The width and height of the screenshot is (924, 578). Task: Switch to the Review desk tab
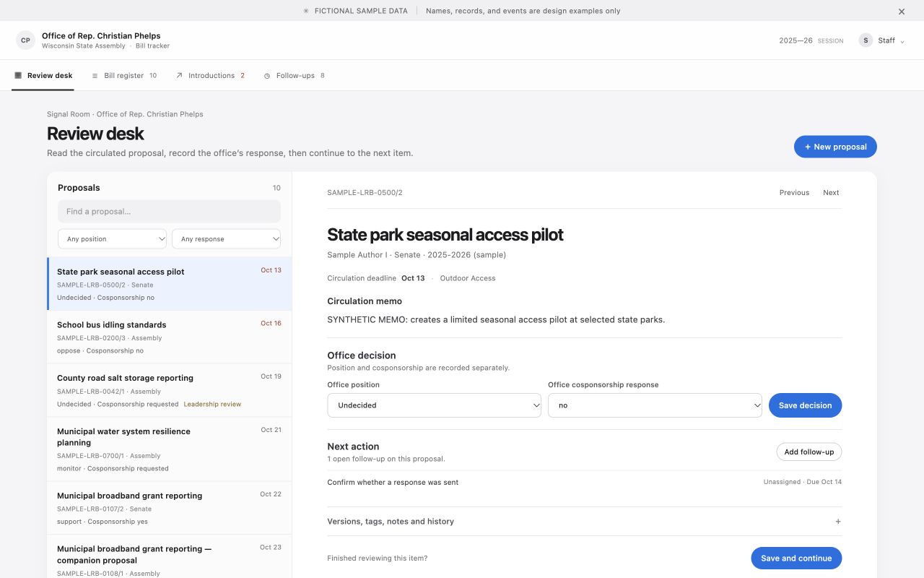coord(43,75)
